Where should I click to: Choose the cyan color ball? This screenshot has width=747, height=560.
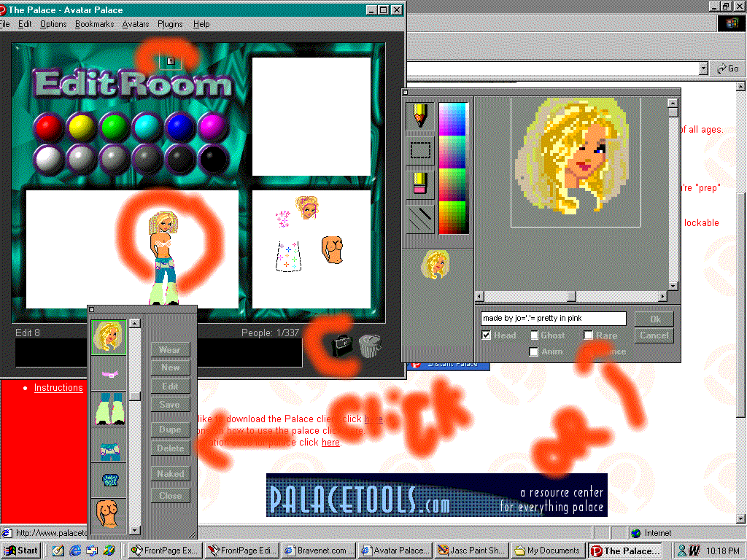click(147, 127)
